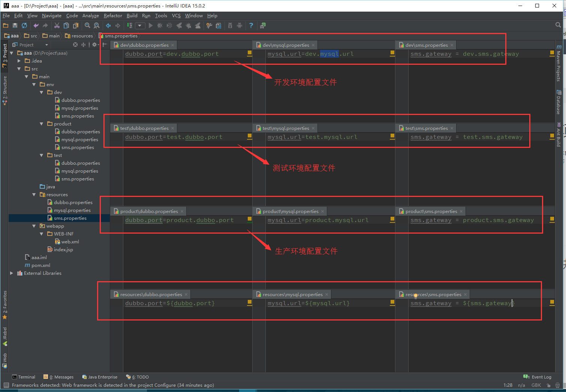
Task: Collapse the env folder
Action: tap(34, 85)
